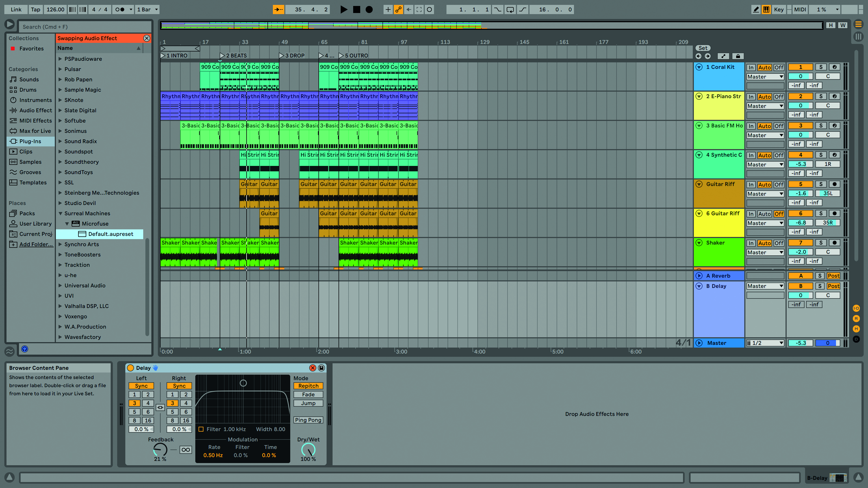The width and height of the screenshot is (868, 488).
Task: Toggle Post button on A Reverb
Action: pyautogui.click(x=833, y=276)
